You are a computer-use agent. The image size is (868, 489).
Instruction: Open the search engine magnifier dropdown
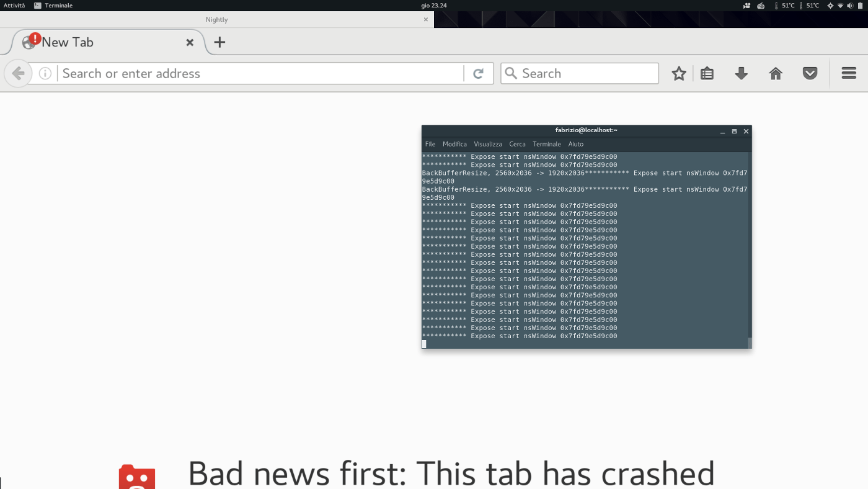click(510, 73)
